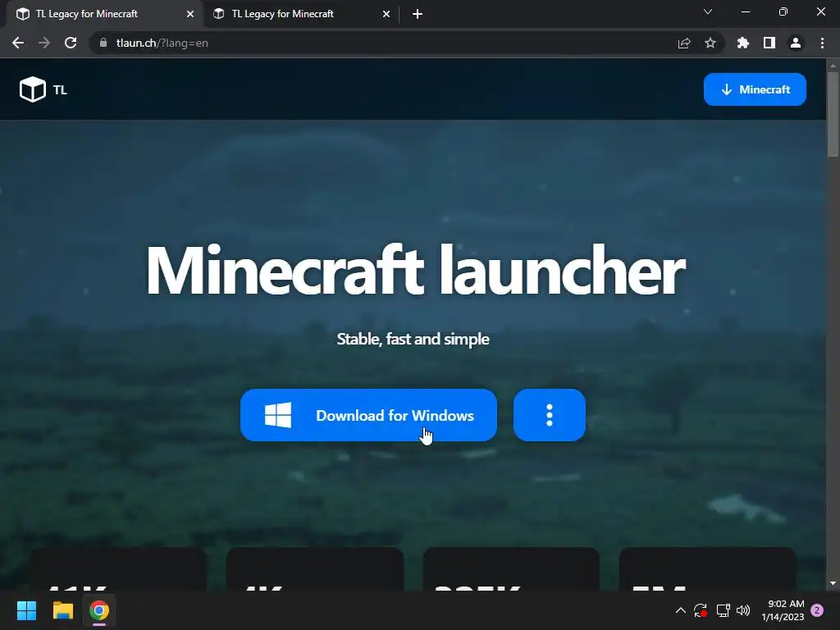Click scrollbar up arrow

[833, 66]
